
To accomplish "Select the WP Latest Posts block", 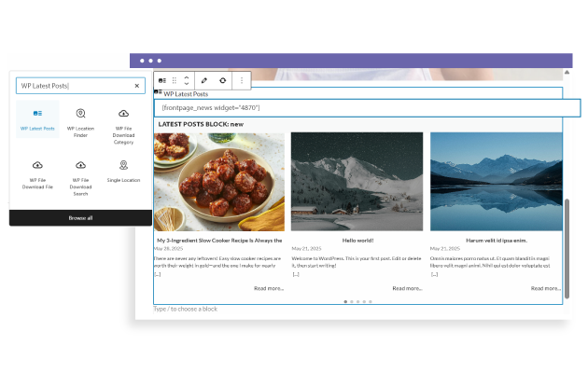I will 37,118.
